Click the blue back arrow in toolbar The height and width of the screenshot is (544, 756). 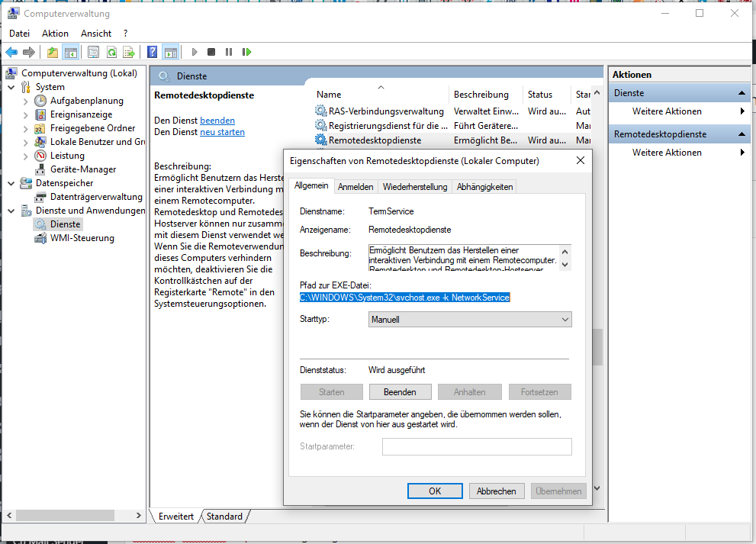(x=11, y=52)
